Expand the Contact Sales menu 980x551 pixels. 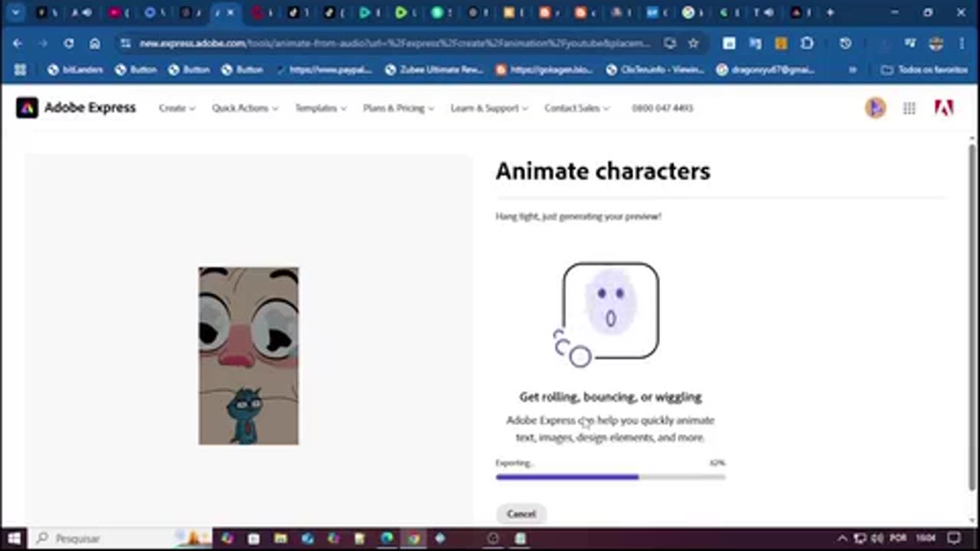577,108
